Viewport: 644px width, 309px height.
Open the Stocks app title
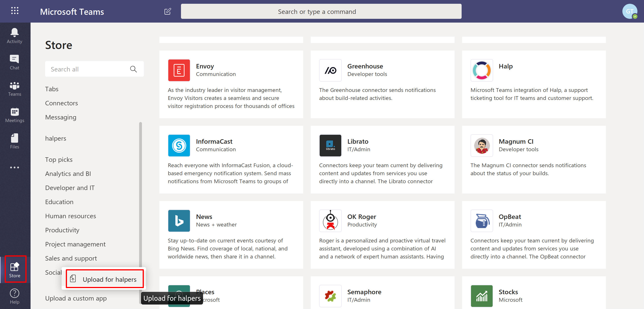click(x=508, y=292)
